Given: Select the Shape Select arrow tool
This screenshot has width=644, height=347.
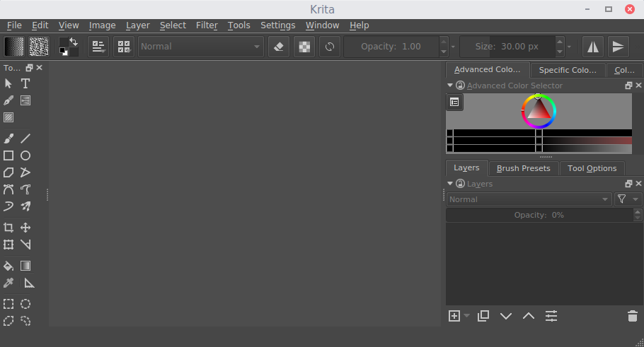Looking at the screenshot, I should click(8, 83).
